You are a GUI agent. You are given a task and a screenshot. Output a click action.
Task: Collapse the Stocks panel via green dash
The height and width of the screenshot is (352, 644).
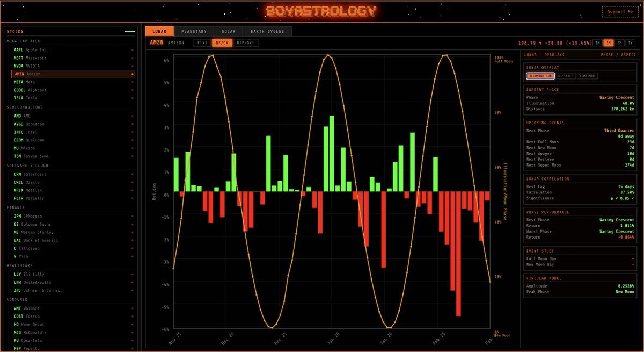(129, 32)
